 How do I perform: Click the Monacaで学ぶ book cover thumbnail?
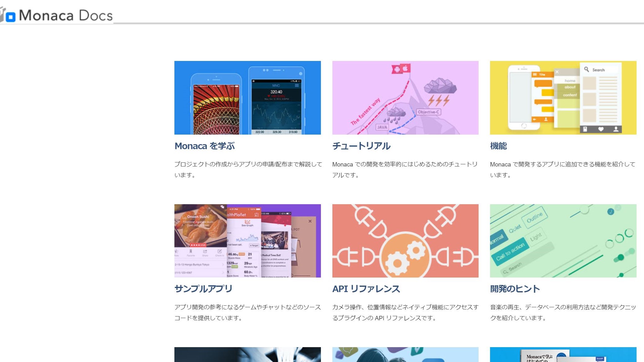point(563,355)
